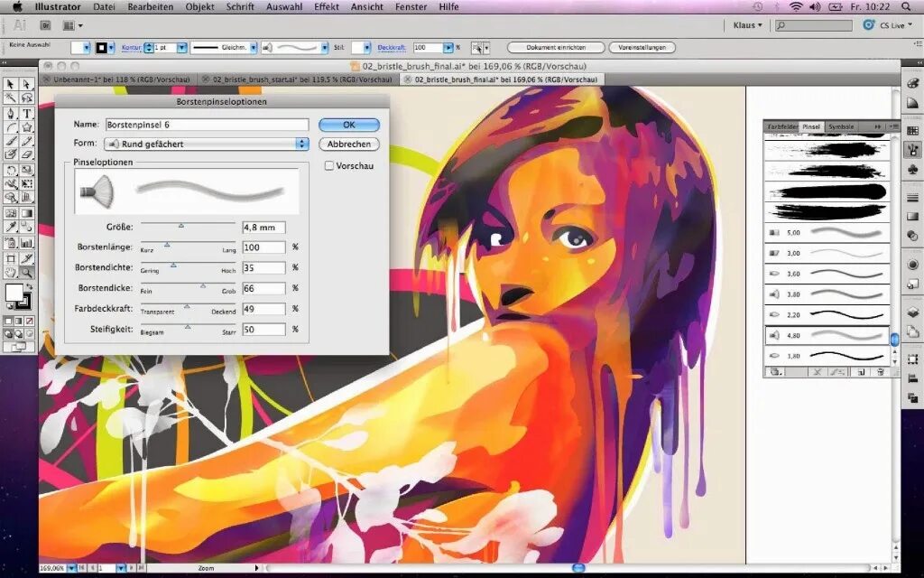
Task: Select the Magic Wand tool
Action: (10, 96)
